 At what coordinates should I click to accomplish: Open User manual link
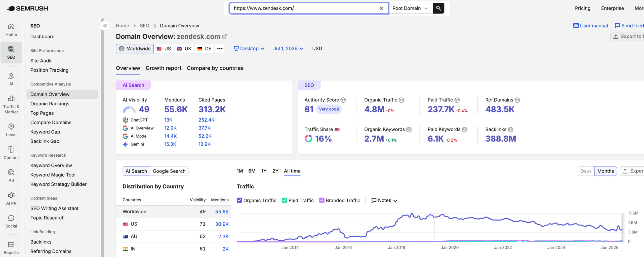[x=590, y=26]
